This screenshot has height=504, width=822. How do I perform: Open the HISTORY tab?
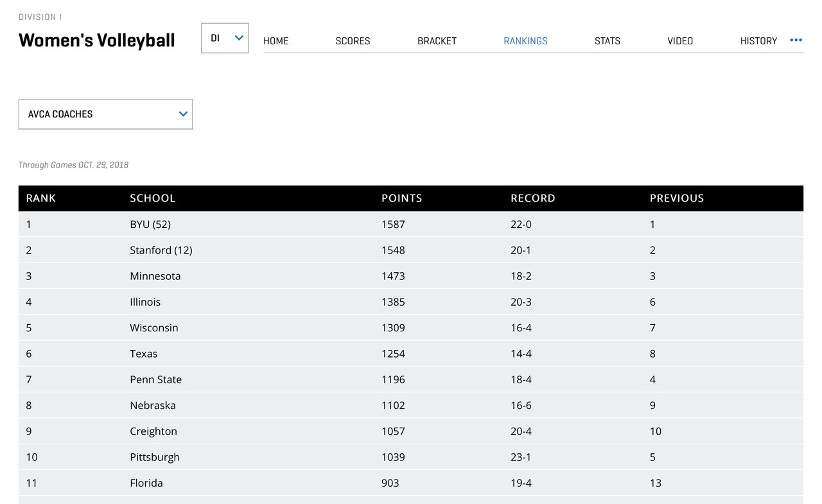click(758, 41)
